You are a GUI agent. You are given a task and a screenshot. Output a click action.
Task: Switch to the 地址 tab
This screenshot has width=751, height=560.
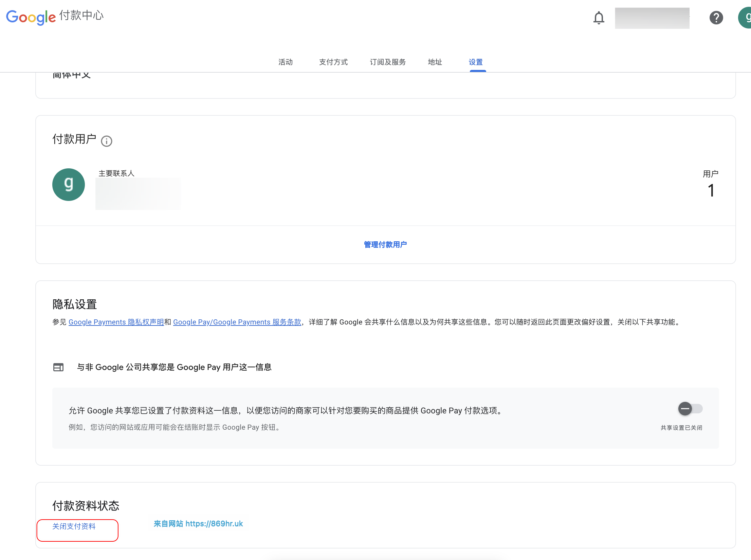coord(435,62)
